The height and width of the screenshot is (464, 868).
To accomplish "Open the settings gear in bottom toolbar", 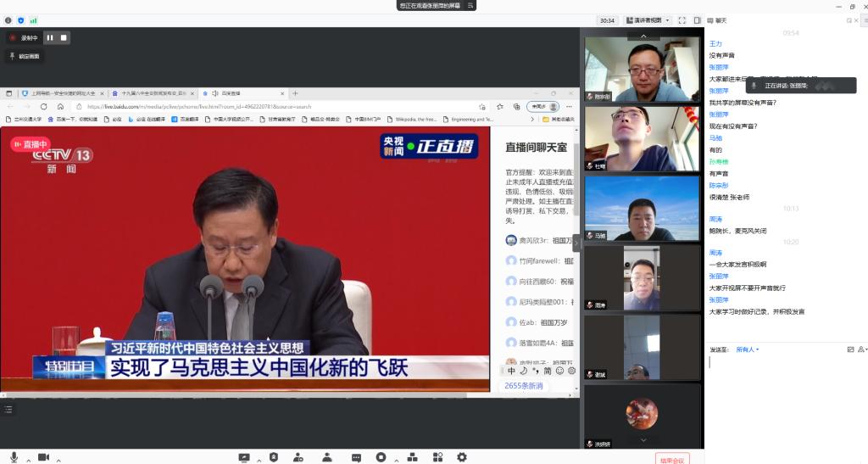I will point(462,457).
